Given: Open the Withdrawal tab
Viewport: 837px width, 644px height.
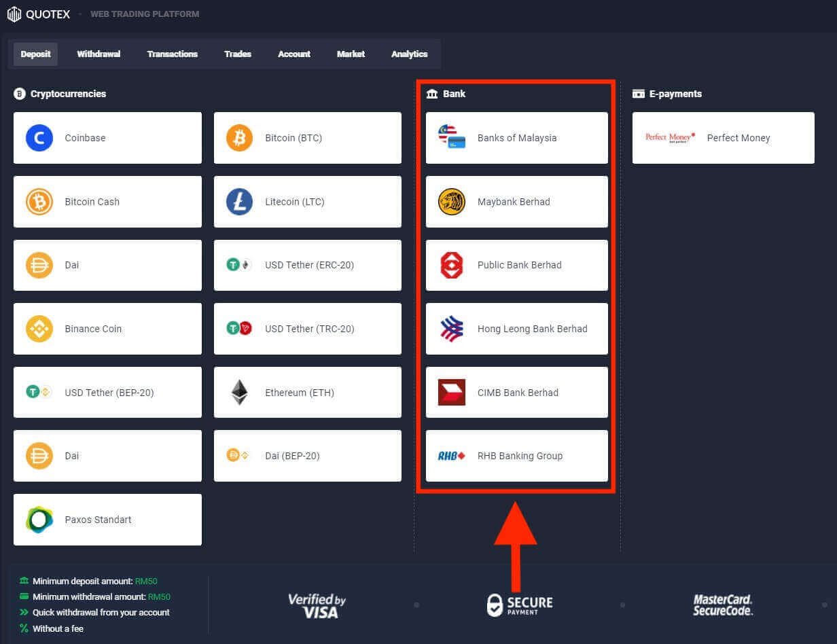Looking at the screenshot, I should (99, 54).
